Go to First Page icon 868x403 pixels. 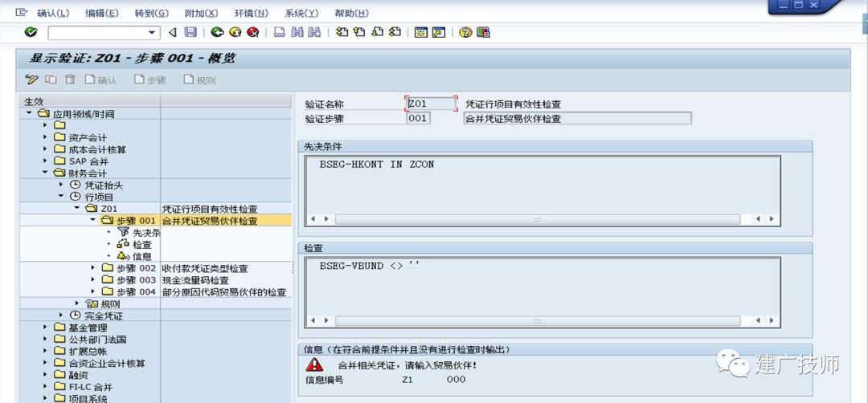342,33
